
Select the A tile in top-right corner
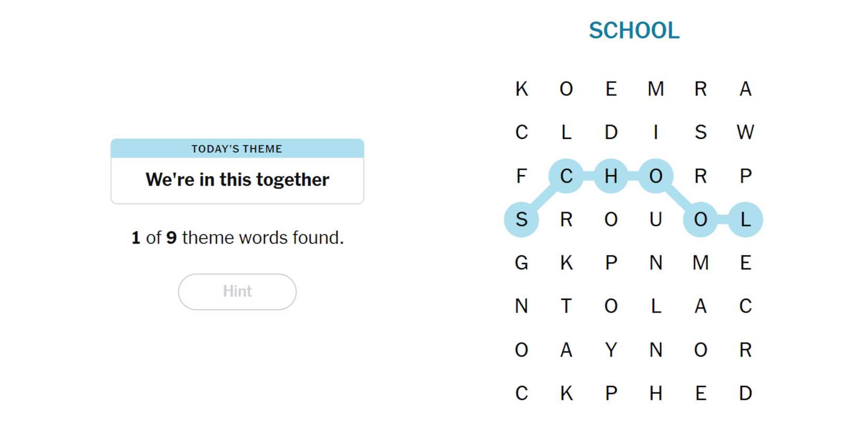(745, 89)
